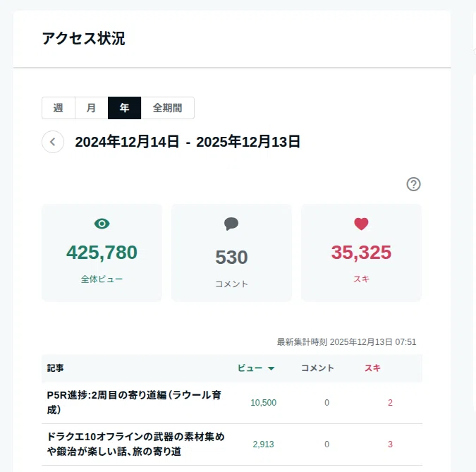Screen dimensions: 476x472
Task: Click the red heart likes icon
Action: tap(361, 224)
